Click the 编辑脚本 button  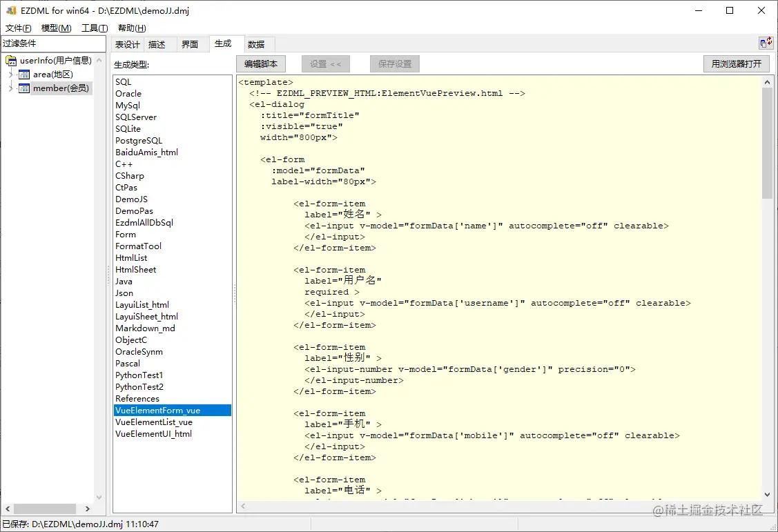point(261,64)
